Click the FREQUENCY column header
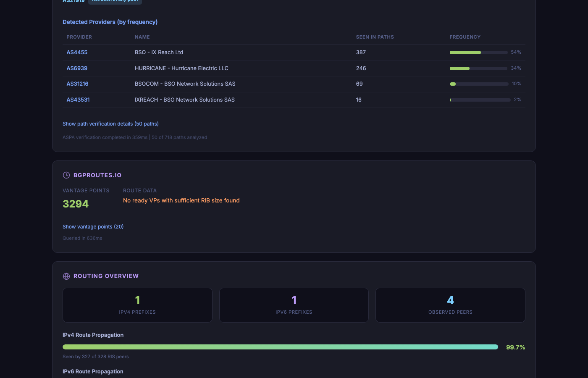The image size is (588, 378). coord(465,37)
